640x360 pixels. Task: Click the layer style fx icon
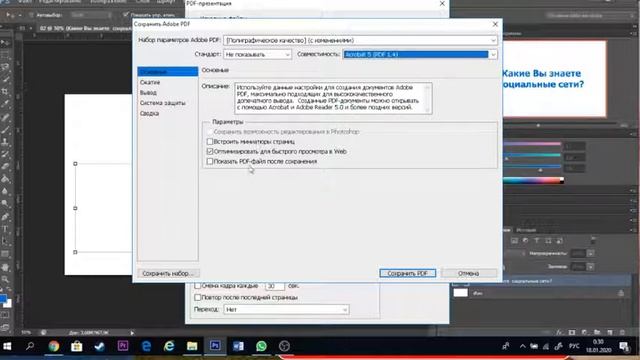point(560,333)
